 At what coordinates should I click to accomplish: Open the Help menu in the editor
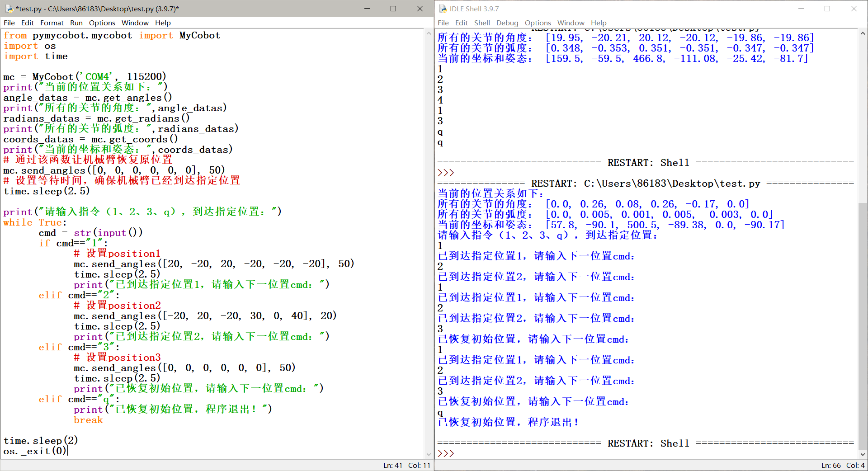click(x=163, y=23)
